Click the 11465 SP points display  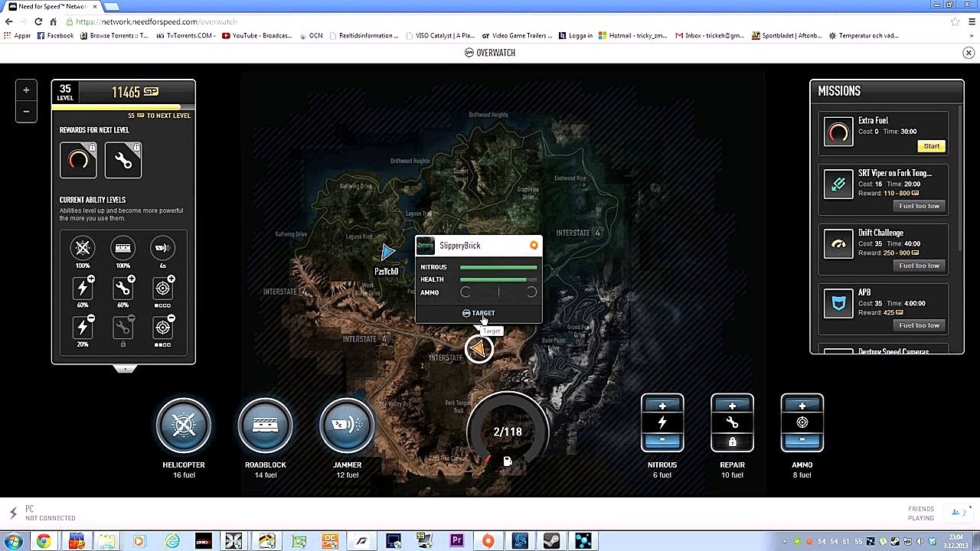pos(136,93)
